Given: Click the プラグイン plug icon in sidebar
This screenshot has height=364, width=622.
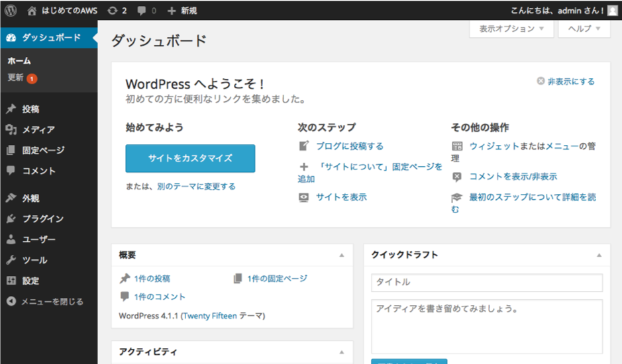Looking at the screenshot, I should pos(11,218).
